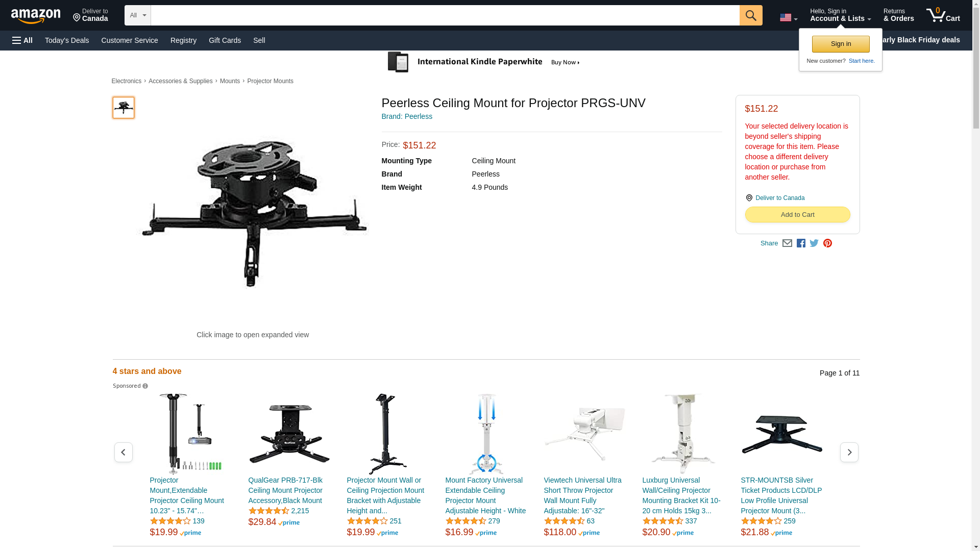Show next carousel page of products
The height and width of the screenshot is (551, 980).
849,453
